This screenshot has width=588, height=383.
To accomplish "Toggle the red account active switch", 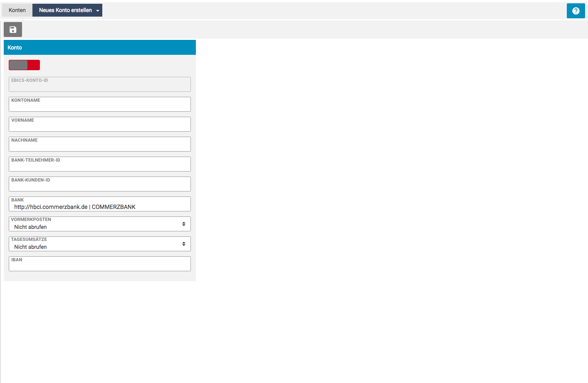I will pos(24,65).
